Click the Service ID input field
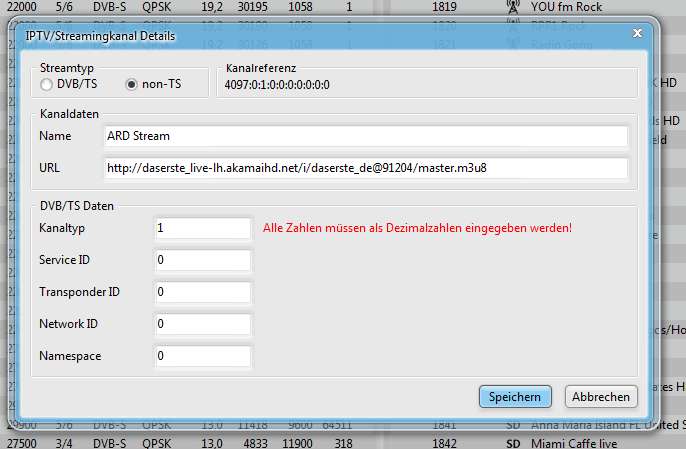The width and height of the screenshot is (686, 449). pos(203,260)
